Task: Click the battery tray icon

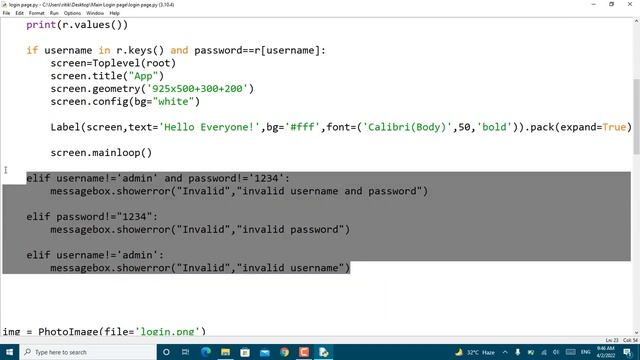Action: [x=531, y=352]
